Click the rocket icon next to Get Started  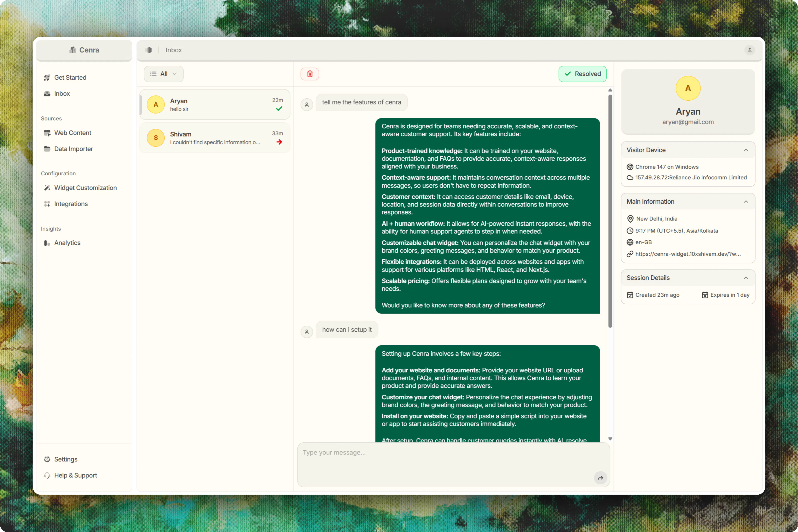(x=47, y=77)
